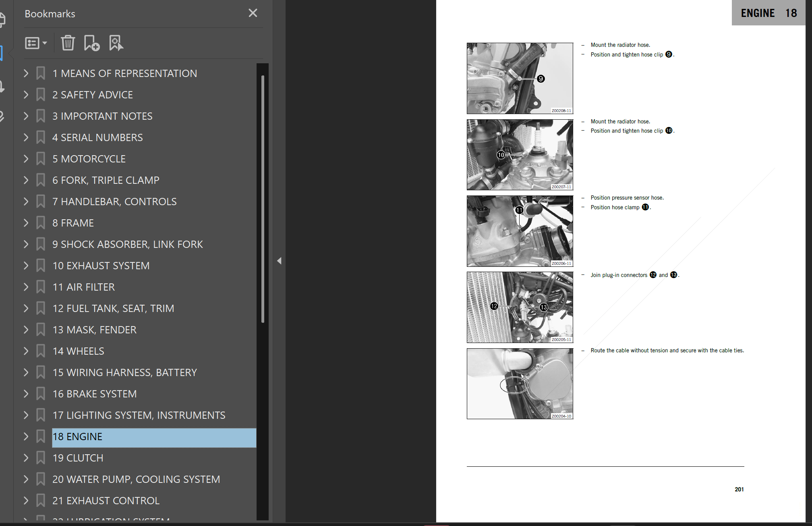This screenshot has height=526, width=812.
Task: Expand 19 CLUTCH bookmark chevron
Action: point(26,458)
